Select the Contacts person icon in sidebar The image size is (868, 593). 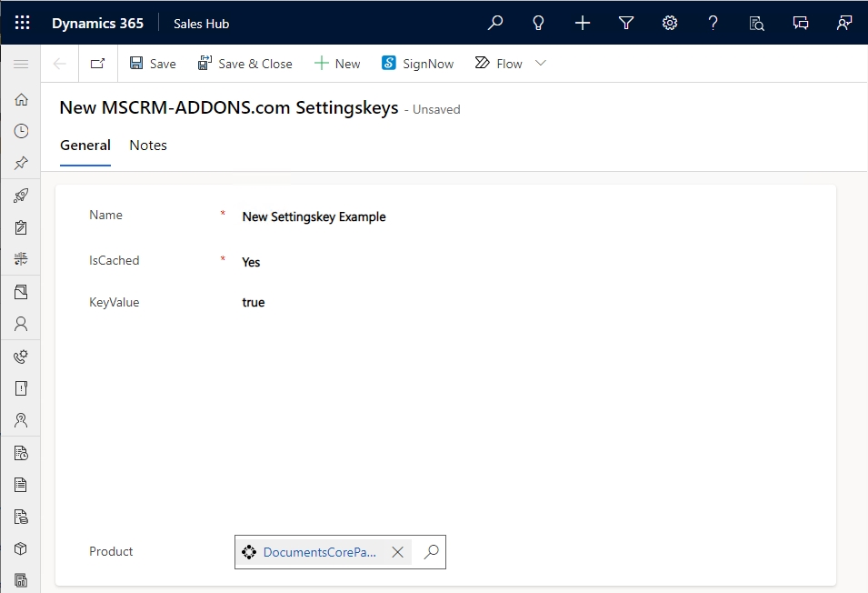(21, 324)
